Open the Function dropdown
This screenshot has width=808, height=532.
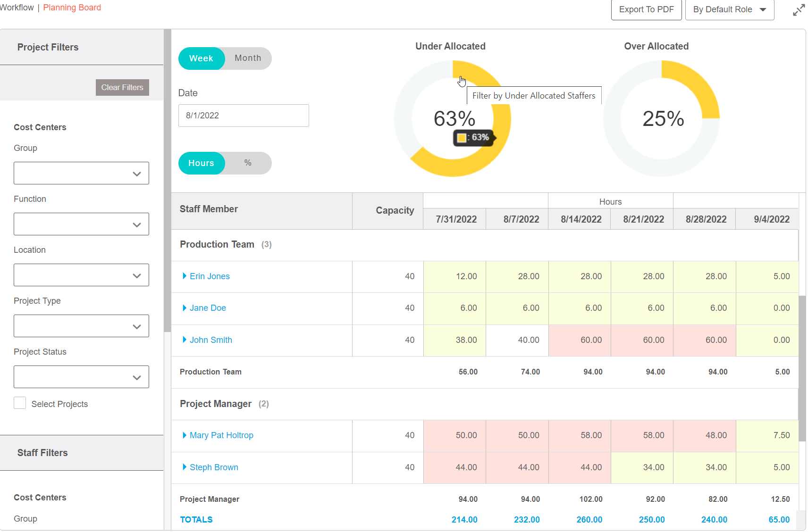coord(81,224)
